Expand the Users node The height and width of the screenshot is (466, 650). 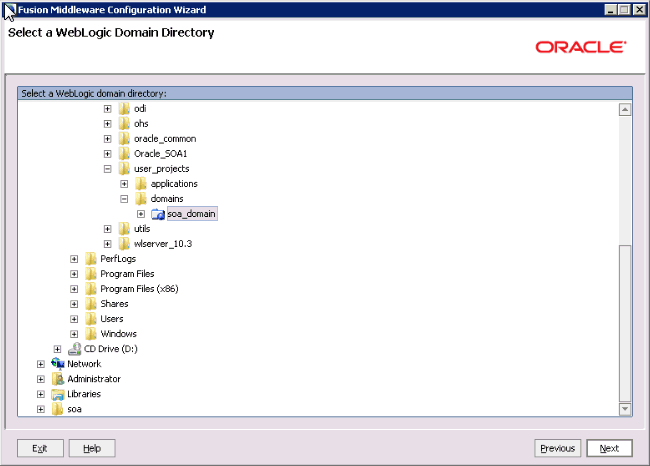point(74,319)
